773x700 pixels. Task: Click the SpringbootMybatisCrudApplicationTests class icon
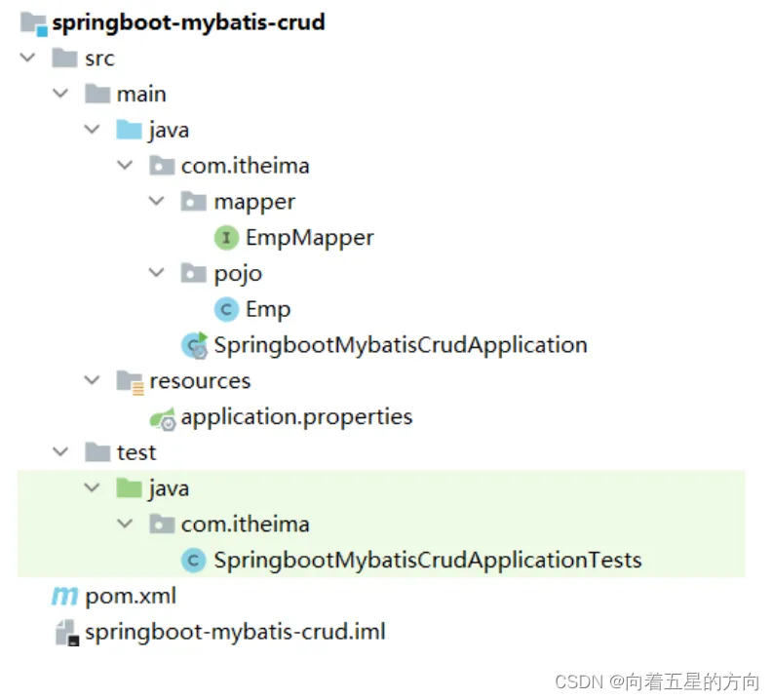[x=194, y=561]
